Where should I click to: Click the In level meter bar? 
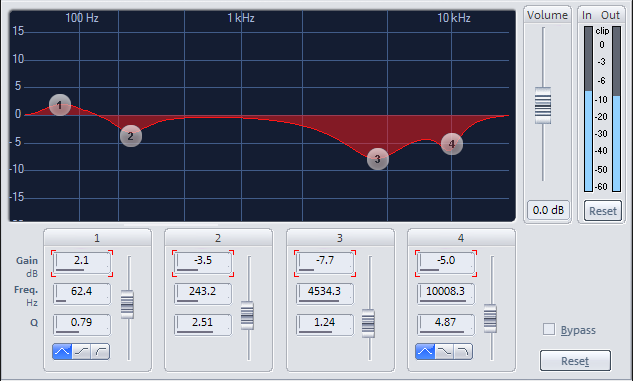pos(589,109)
